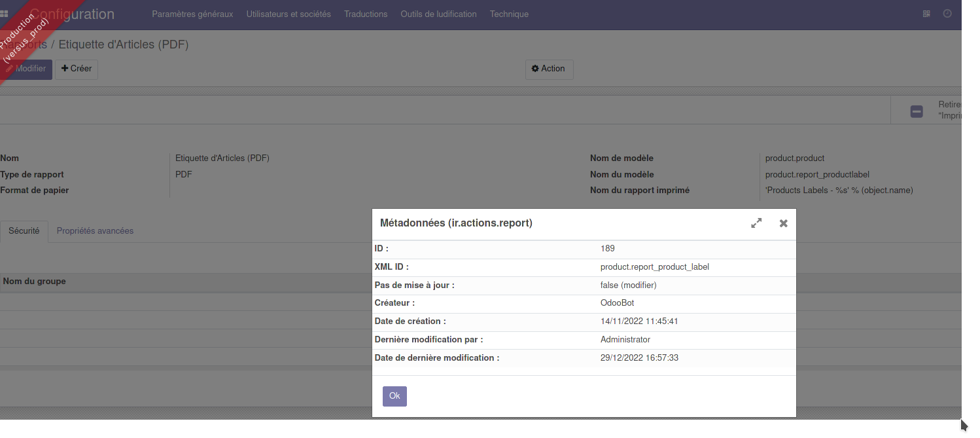The width and height of the screenshot is (980, 438).
Task: Click the Créer plus icon button
Action: (76, 69)
